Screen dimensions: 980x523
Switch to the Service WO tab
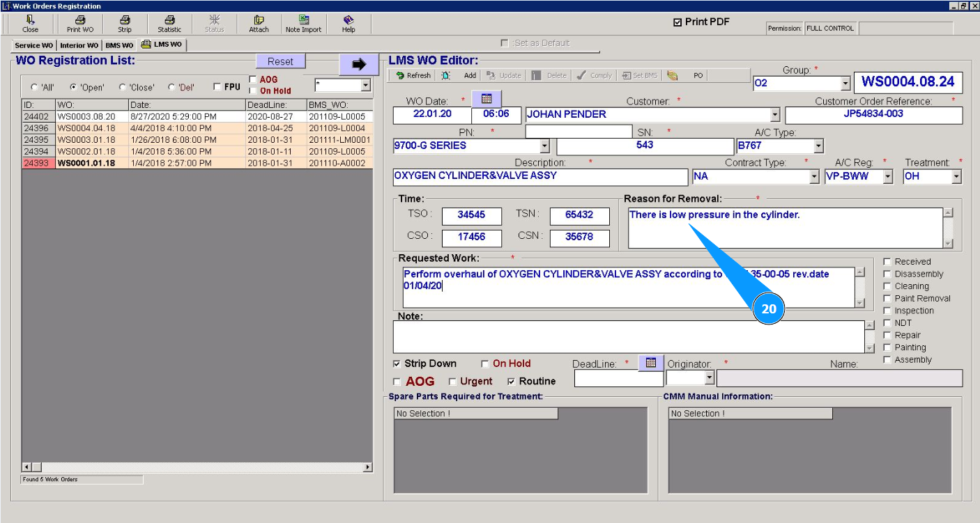33,45
